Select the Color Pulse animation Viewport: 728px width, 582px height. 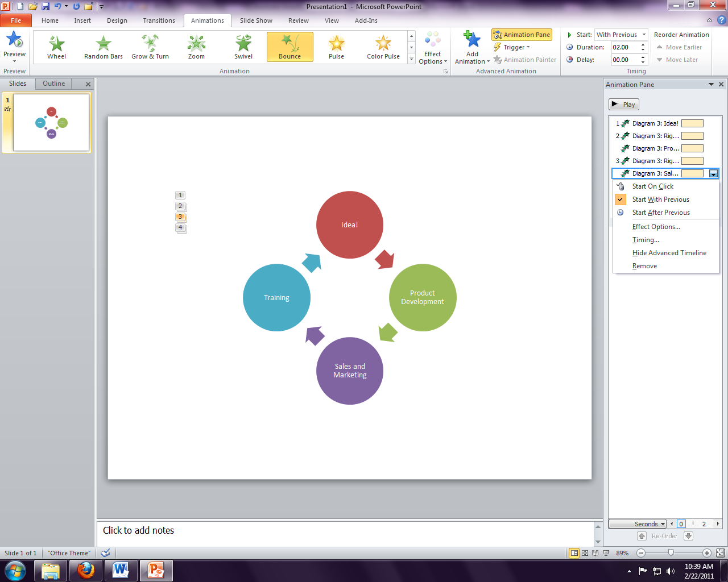pyautogui.click(x=383, y=45)
